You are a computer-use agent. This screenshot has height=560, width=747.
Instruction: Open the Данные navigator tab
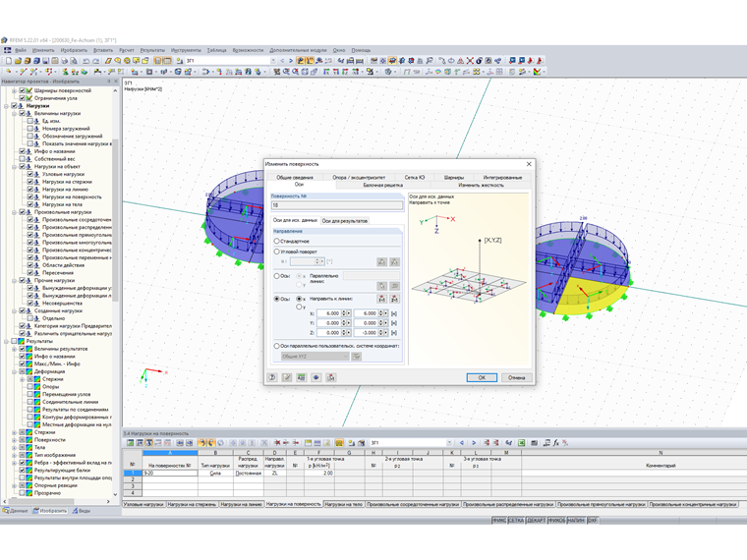tap(16, 511)
